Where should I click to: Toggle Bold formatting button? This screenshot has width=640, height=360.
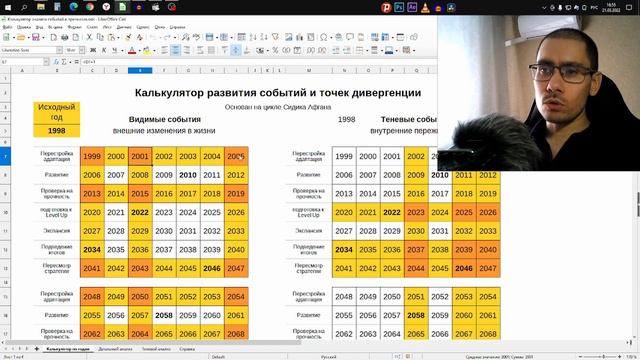[93, 50]
